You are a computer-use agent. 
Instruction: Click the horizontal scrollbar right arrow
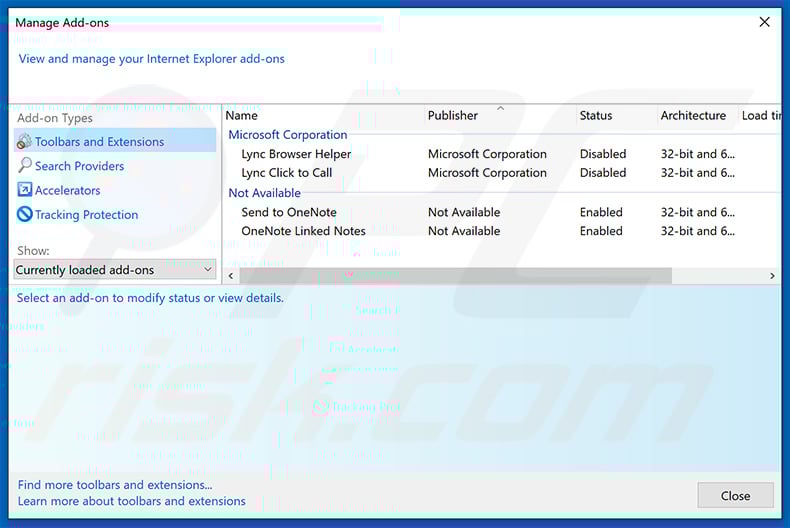coord(772,276)
